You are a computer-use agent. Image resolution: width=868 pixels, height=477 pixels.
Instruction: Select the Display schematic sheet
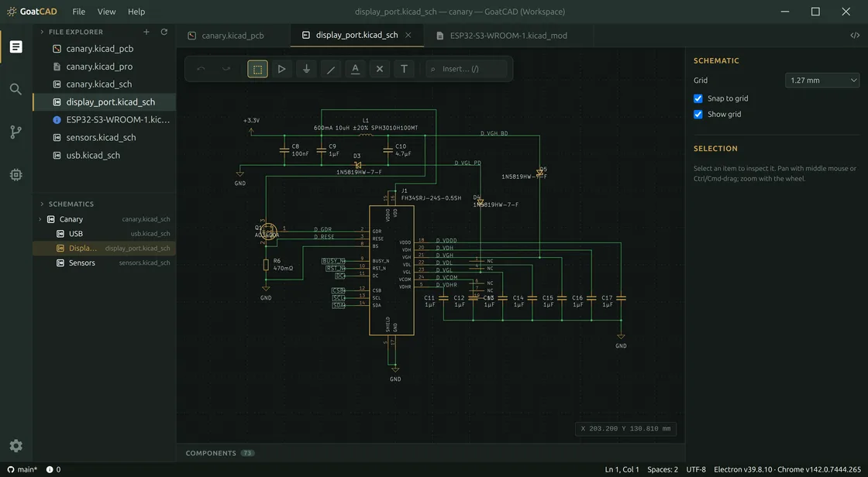point(105,248)
